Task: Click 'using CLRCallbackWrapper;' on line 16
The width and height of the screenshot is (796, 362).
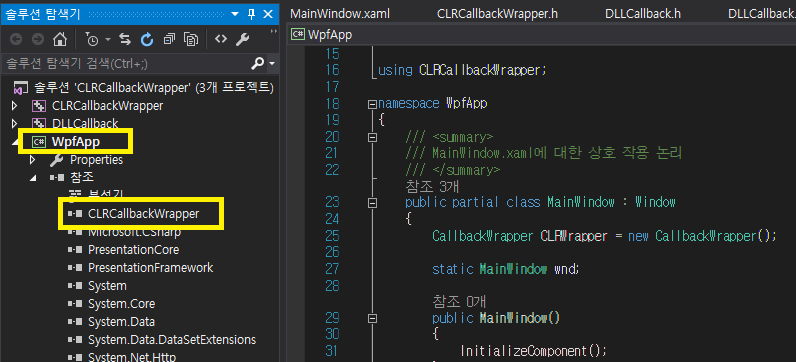Action: tap(462, 70)
